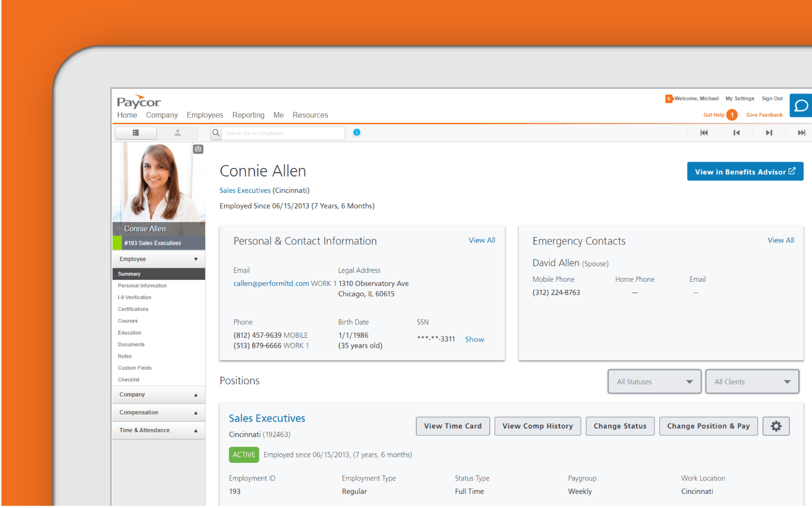Click My Settings link

click(740, 98)
